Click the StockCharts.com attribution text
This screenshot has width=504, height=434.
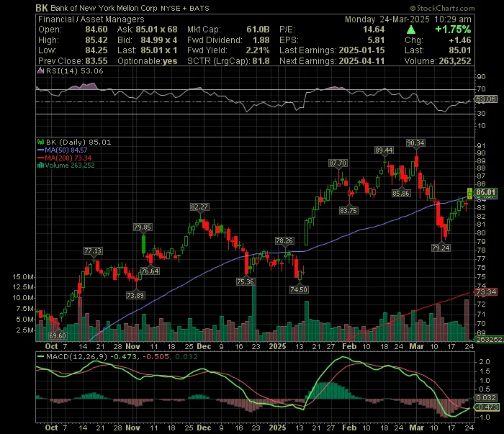pos(442,8)
